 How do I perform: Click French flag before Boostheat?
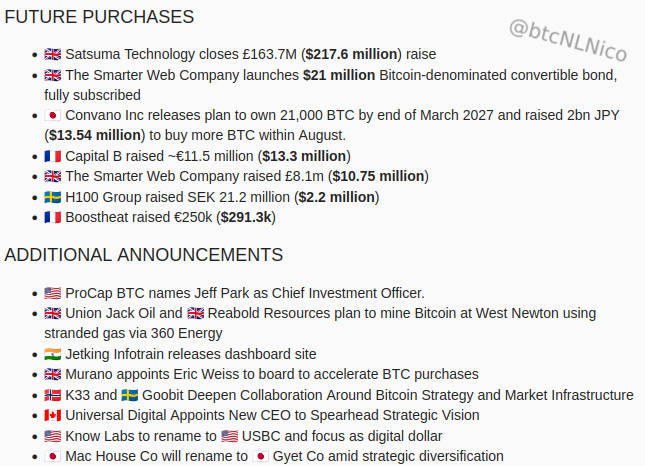pyautogui.click(x=53, y=217)
